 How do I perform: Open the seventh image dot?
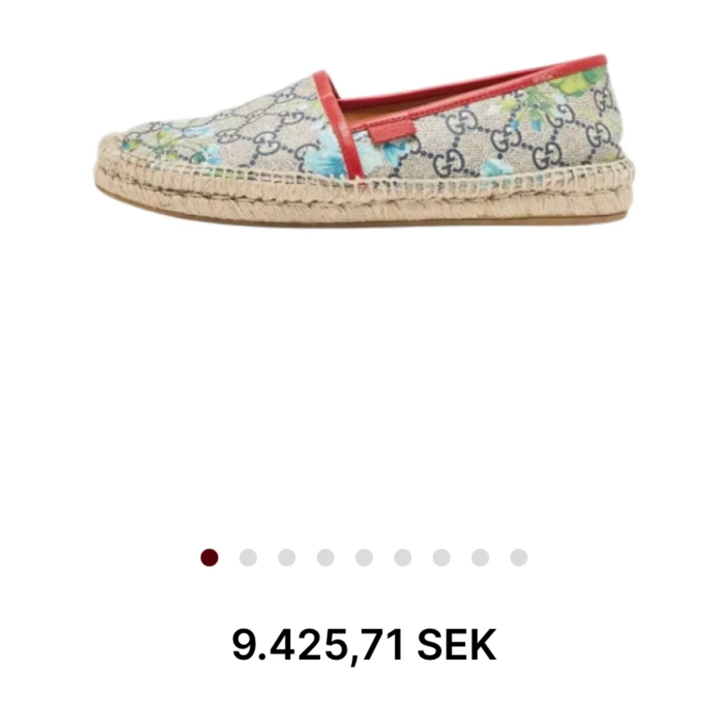pyautogui.click(x=441, y=557)
